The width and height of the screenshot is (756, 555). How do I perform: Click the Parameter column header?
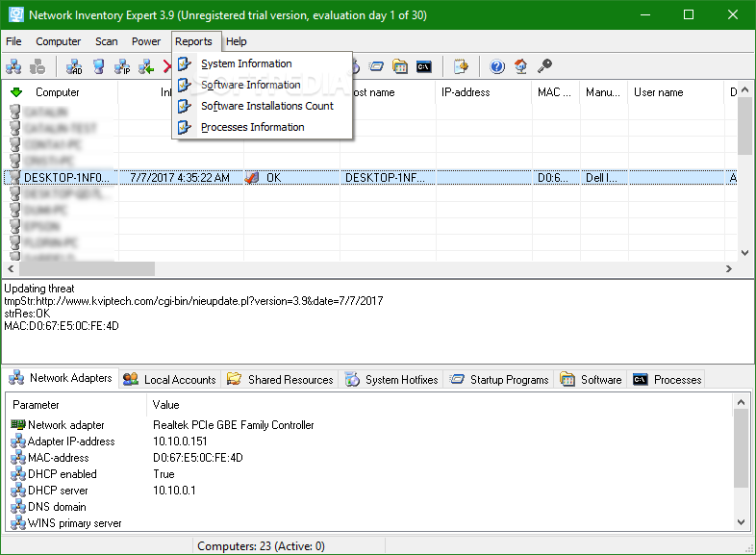76,405
